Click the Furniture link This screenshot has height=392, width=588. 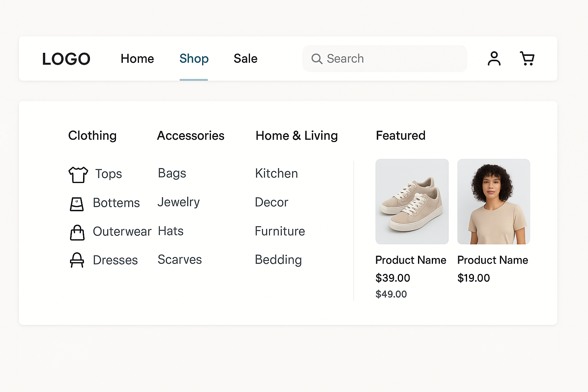280,231
